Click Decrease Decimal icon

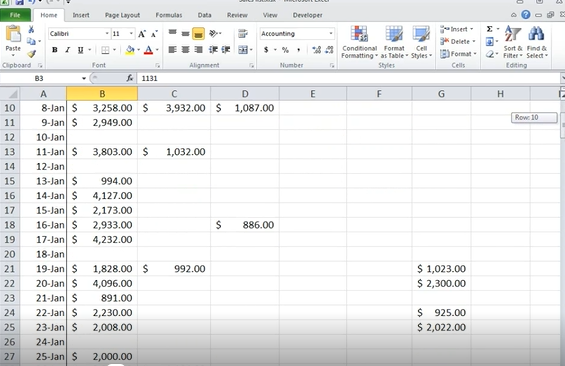point(329,50)
